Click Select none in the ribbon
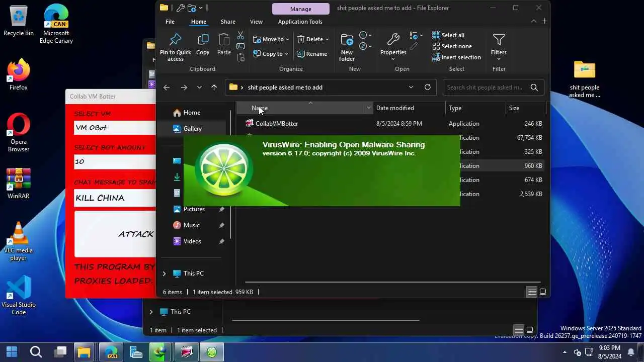 [452, 46]
